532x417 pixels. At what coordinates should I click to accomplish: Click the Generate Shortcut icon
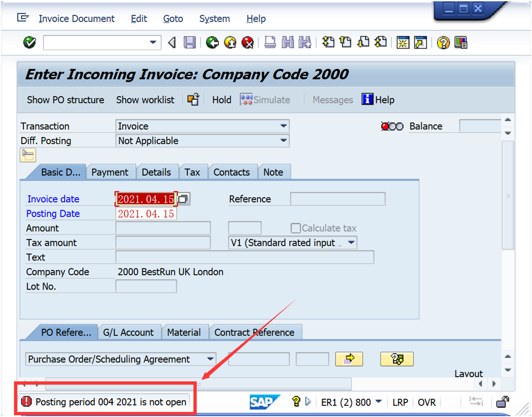coord(420,43)
